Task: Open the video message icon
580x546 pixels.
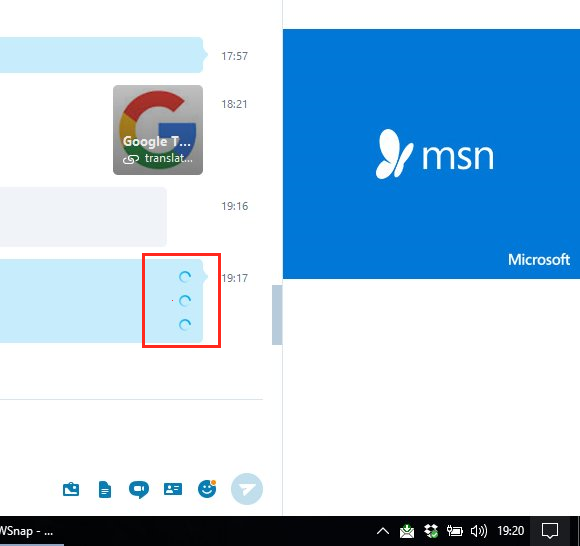Action: [139, 490]
